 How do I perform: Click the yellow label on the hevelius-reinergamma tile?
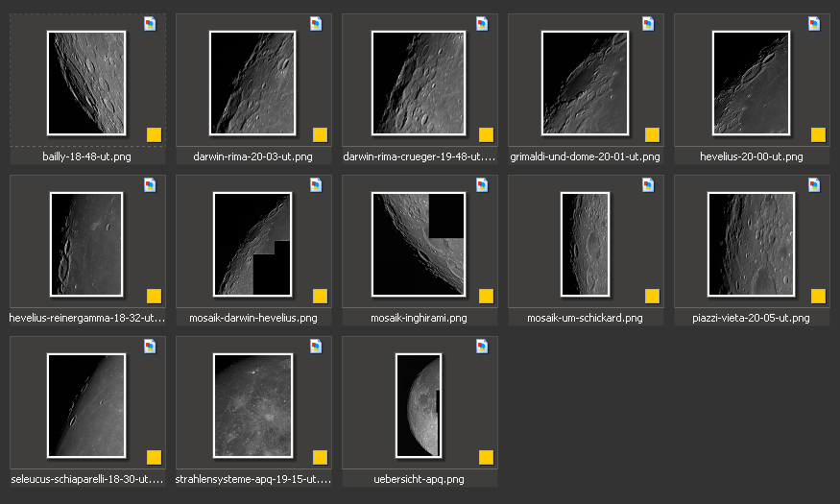(154, 296)
